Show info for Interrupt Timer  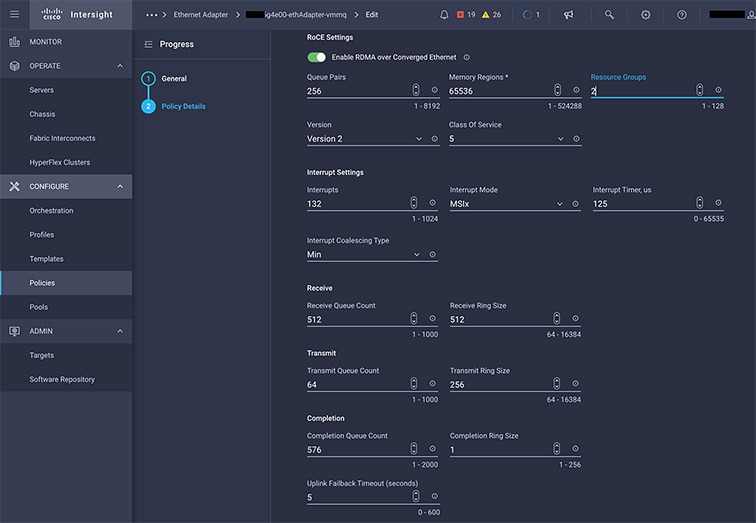pyautogui.click(x=718, y=203)
